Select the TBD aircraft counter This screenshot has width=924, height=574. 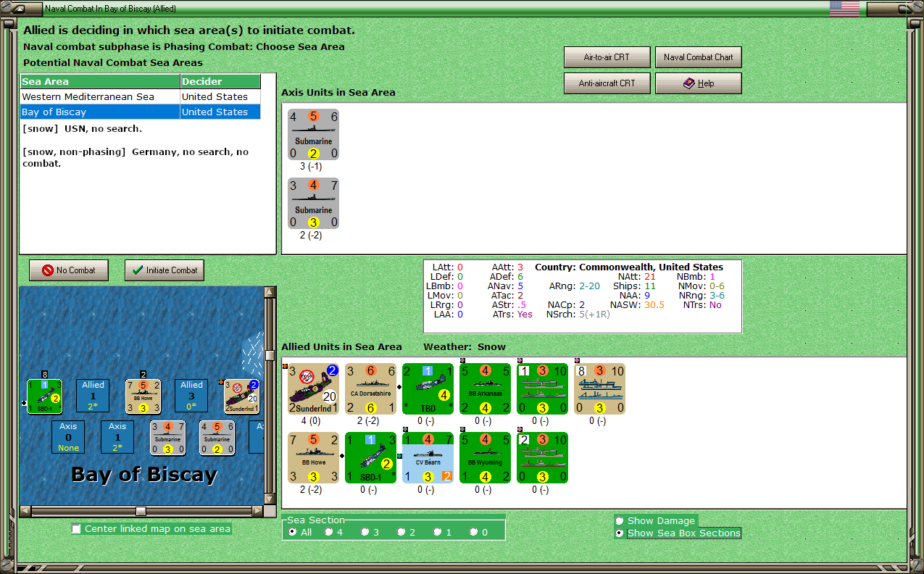tap(428, 389)
